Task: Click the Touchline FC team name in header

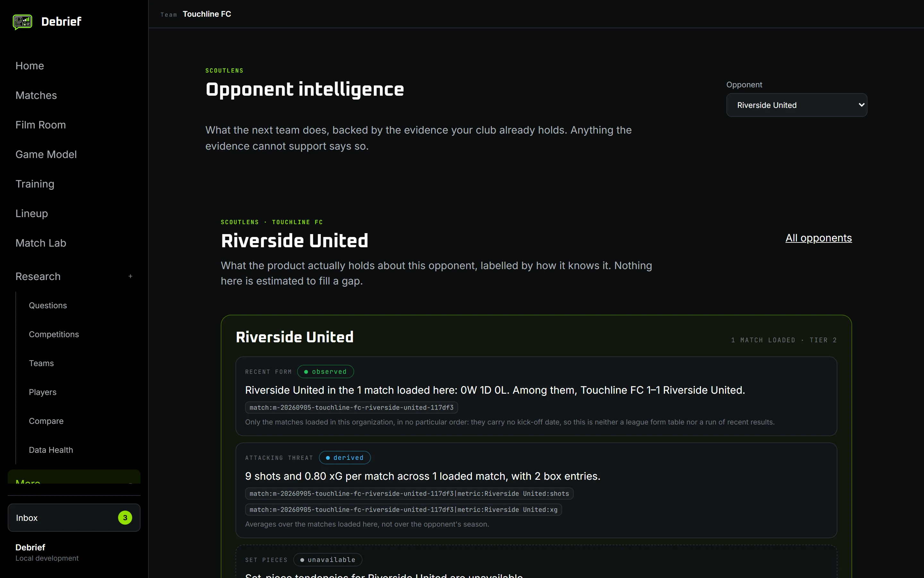Action: pyautogui.click(x=207, y=14)
